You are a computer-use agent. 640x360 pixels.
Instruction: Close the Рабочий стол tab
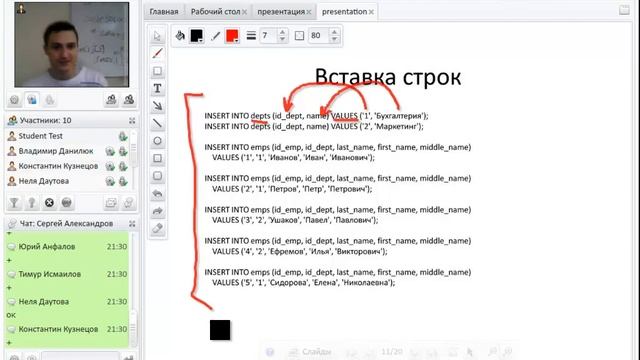[x=244, y=12]
